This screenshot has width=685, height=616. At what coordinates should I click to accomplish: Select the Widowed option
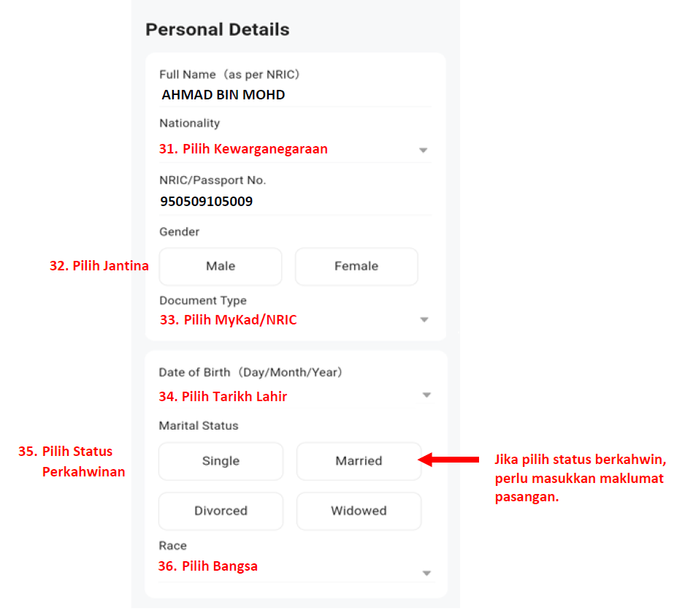click(359, 511)
